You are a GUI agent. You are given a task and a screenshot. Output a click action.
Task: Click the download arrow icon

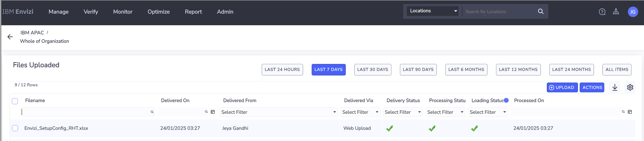coord(615,87)
